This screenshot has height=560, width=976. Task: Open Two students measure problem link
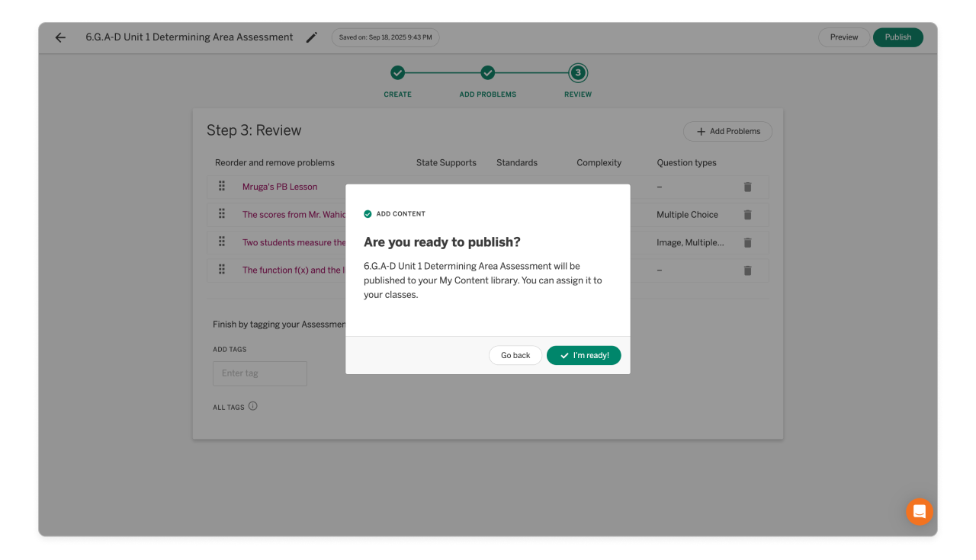(294, 242)
